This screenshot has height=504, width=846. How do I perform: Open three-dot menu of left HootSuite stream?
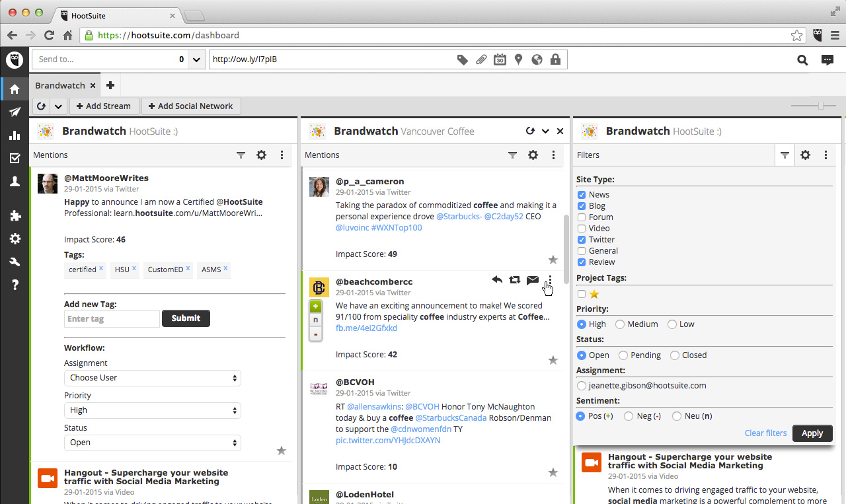coord(282,155)
